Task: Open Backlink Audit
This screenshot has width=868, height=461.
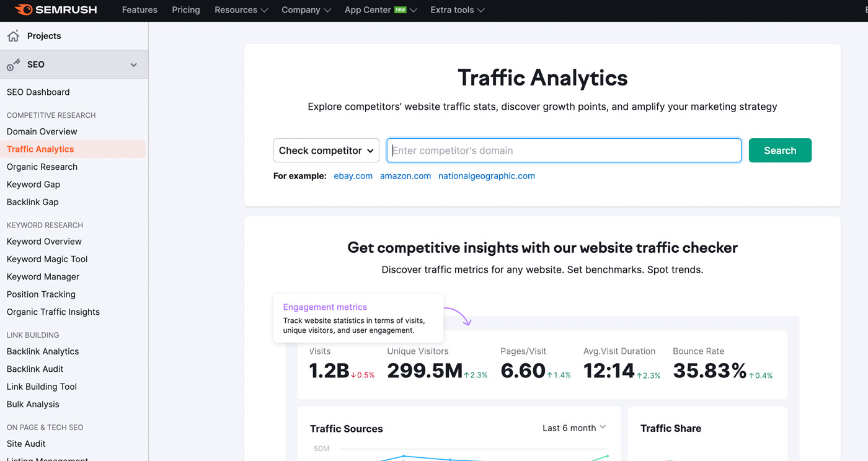Action: pos(35,369)
